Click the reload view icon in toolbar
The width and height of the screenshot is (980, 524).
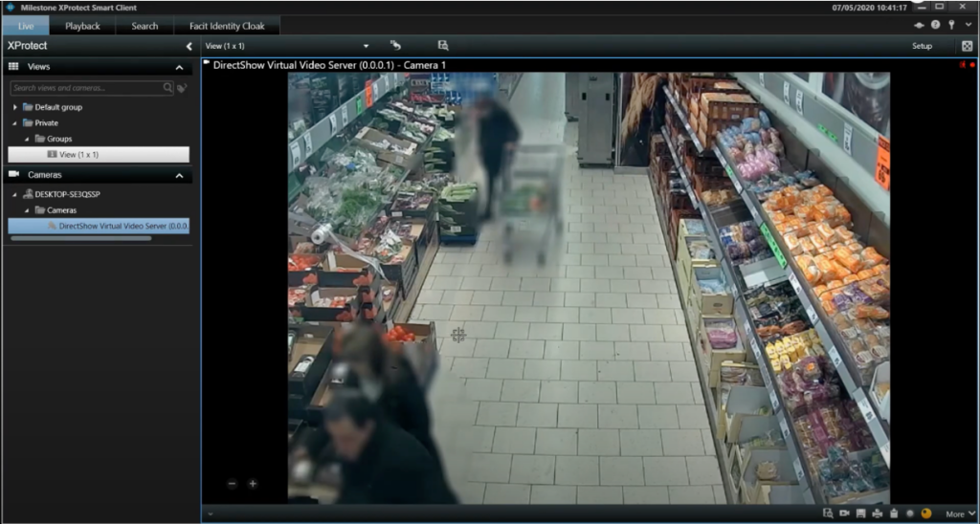pos(395,46)
